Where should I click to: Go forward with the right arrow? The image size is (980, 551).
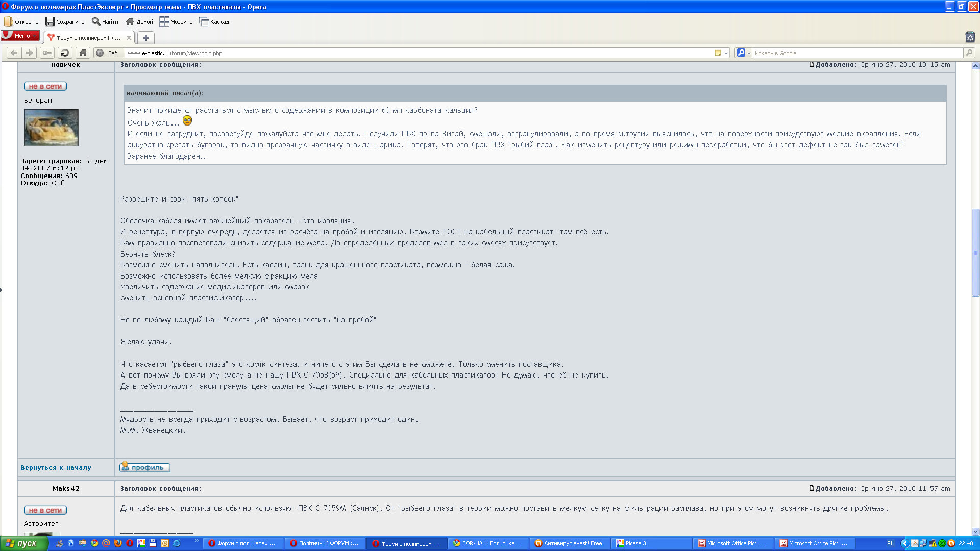pos(30,53)
